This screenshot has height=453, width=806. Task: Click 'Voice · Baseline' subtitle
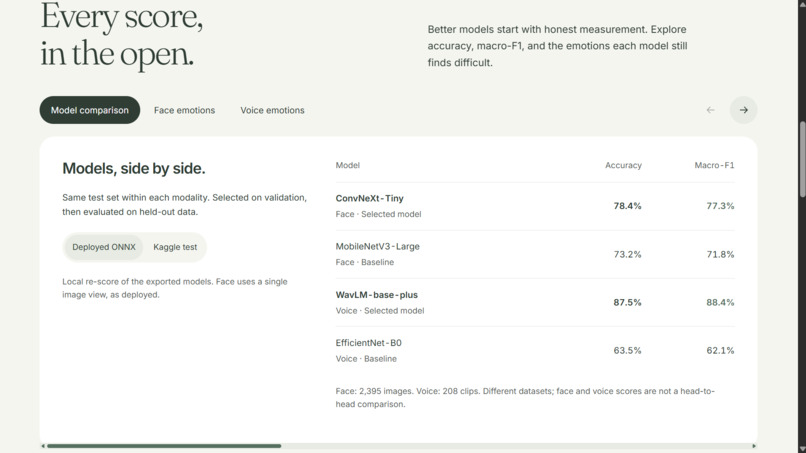click(x=366, y=359)
